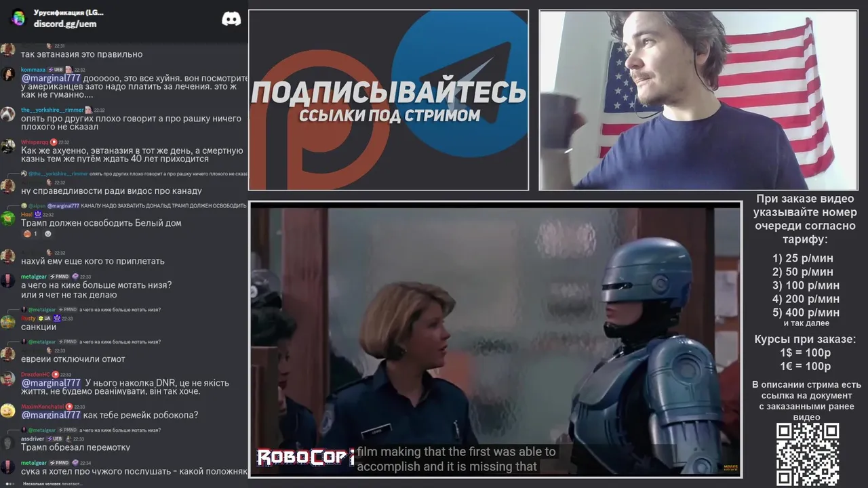868x488 pixels.
Task: Select message Трамп обрезал перемотку
Action: point(76,447)
